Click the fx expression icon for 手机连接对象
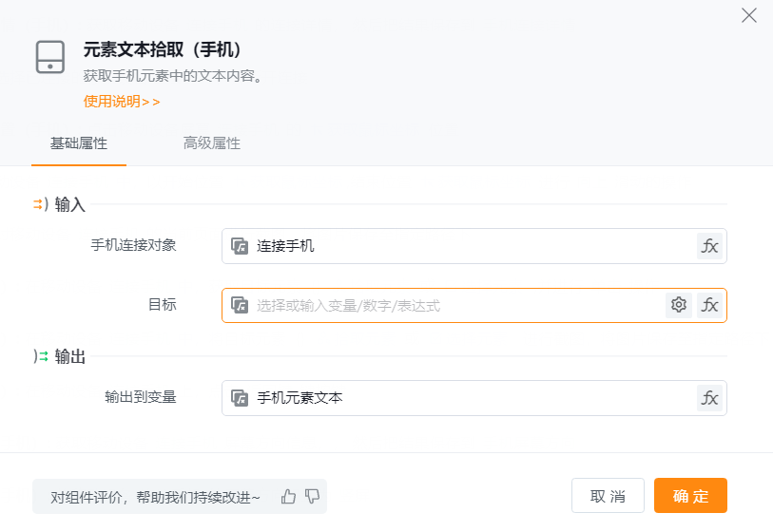Viewport: 773px width, 532px height. [709, 246]
